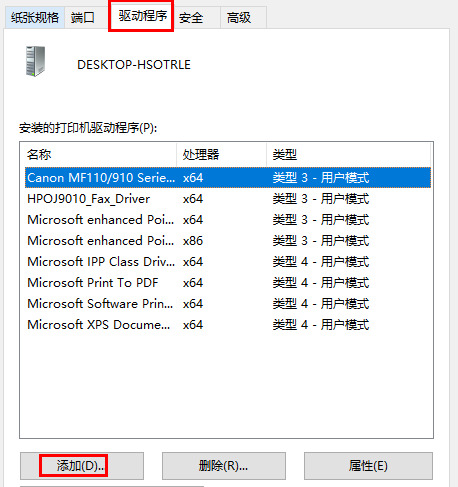Screen dimensions: 458x487
Task: Open driver 属性(E) button
Action: pyautogui.click(x=368, y=466)
